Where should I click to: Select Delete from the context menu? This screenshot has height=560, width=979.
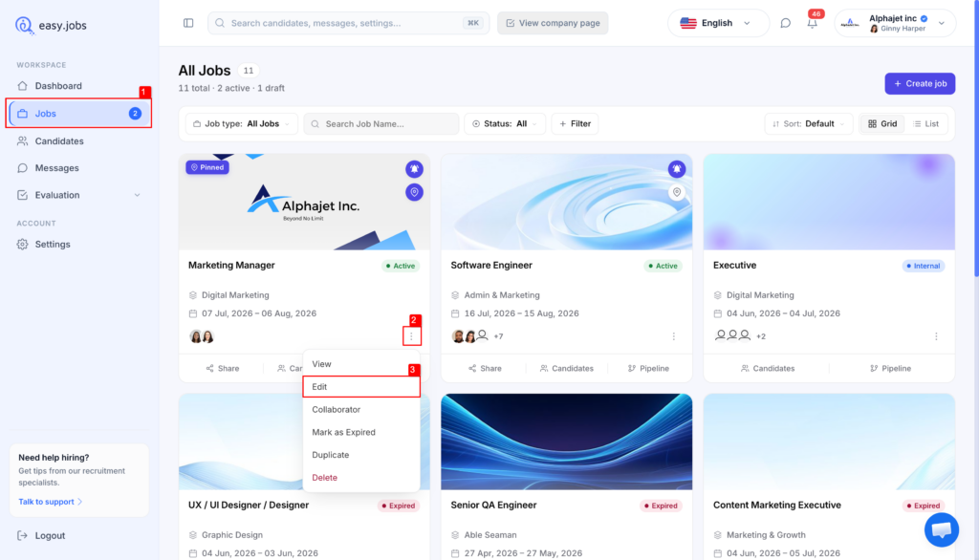point(361,478)
